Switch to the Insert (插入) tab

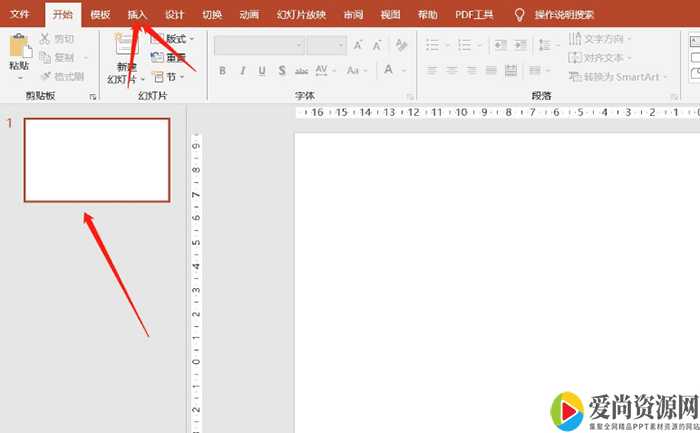coord(137,15)
